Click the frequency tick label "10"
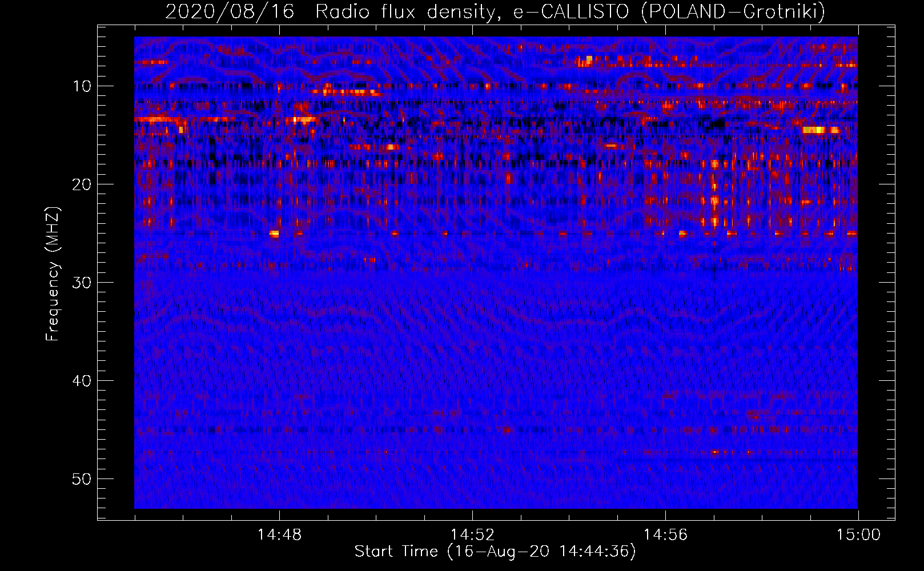 tap(82, 86)
